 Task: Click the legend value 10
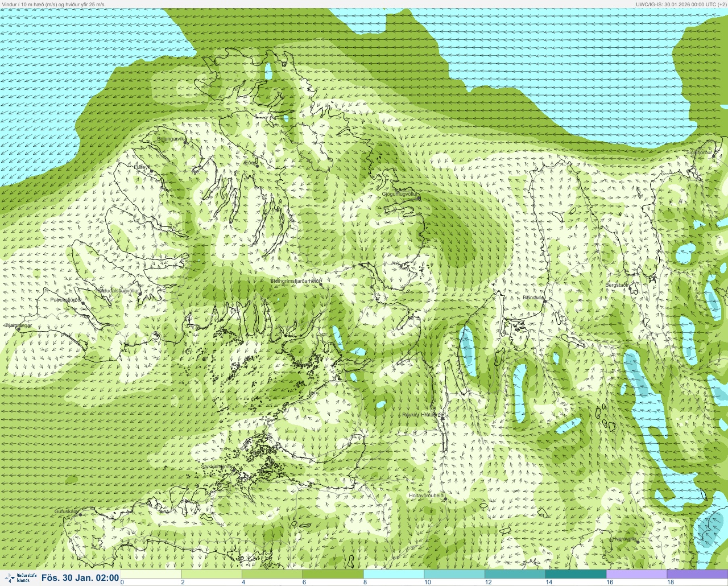(427, 582)
